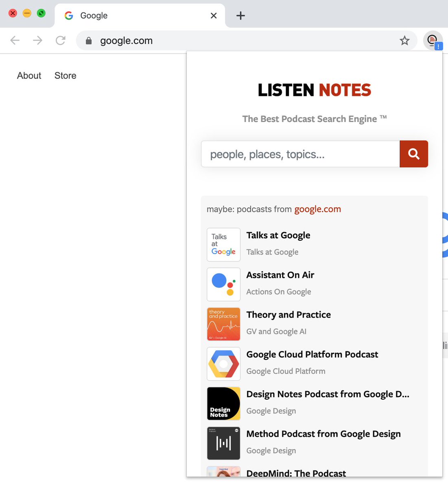This screenshot has height=488, width=448.
Task: Click publisher text 'Actions On Google'
Action: click(279, 292)
